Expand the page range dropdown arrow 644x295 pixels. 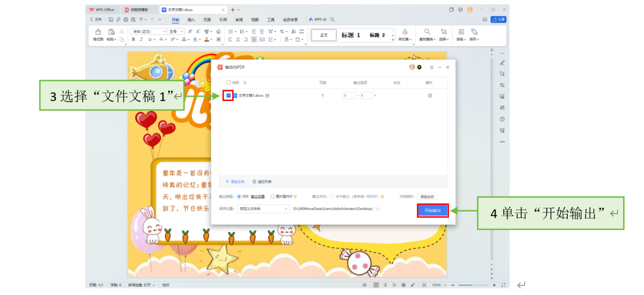376,96
